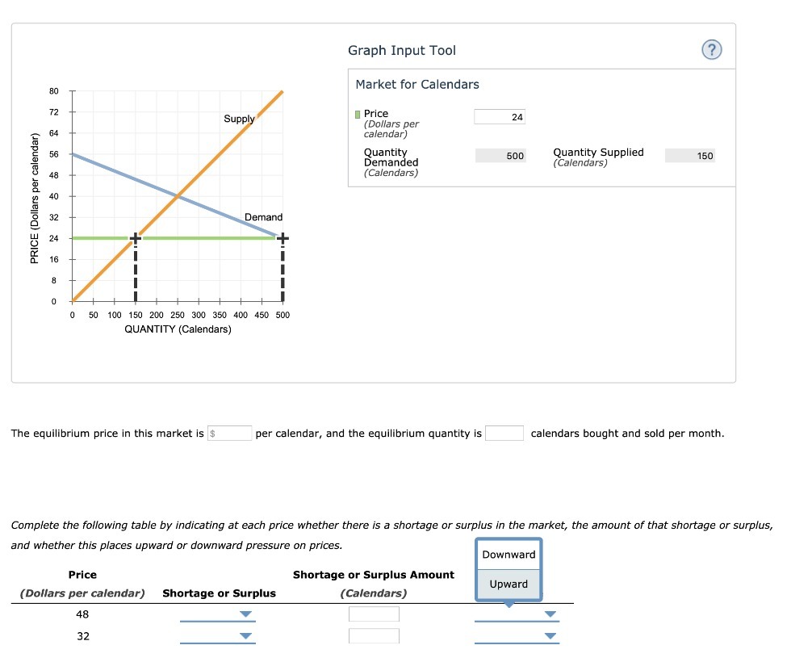The height and width of the screenshot is (662, 812).
Task: Click the Quantity Supplied field showing 150
Action: pos(690,154)
